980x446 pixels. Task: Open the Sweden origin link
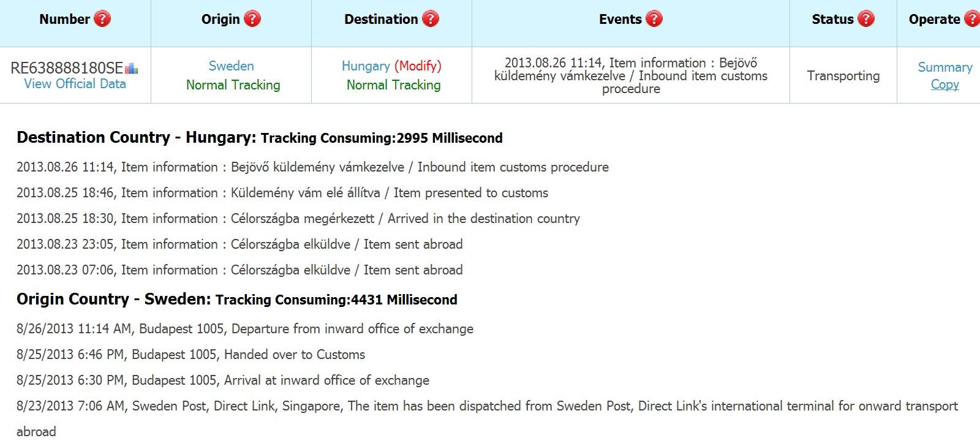tap(231, 66)
